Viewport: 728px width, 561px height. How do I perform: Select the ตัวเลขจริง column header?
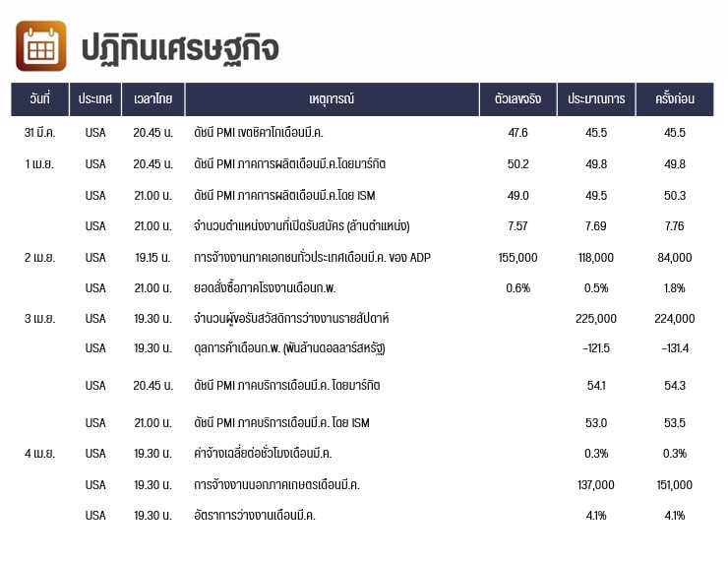click(517, 99)
